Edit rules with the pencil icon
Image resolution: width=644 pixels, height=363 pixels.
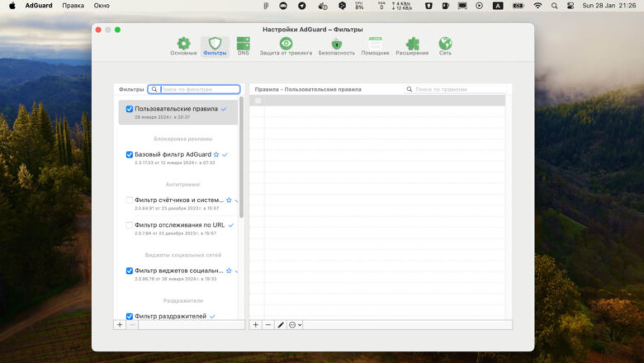click(x=281, y=325)
